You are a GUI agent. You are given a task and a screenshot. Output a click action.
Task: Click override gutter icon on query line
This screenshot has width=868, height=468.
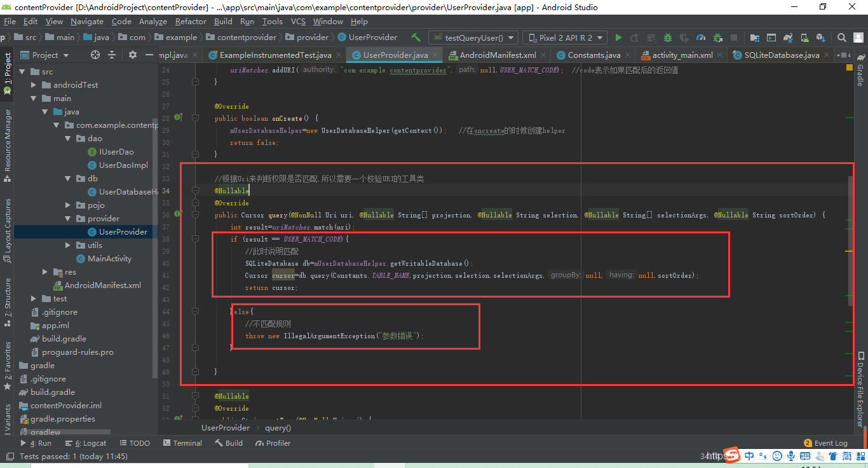pyautogui.click(x=178, y=215)
